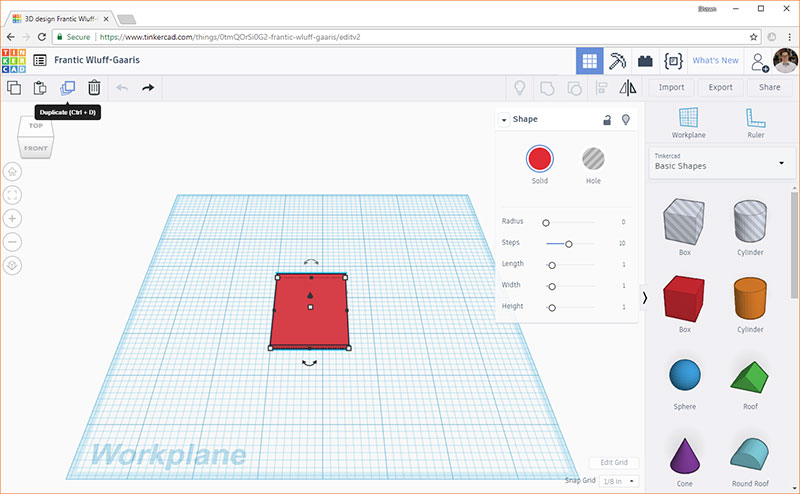Open the What's New menu
Screen dimensions: 800x494
pos(715,60)
